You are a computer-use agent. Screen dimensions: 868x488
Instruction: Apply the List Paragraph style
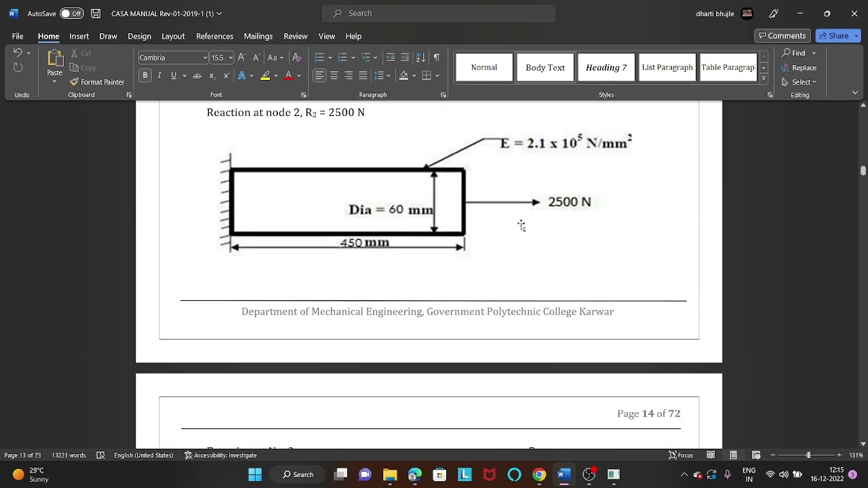click(x=667, y=68)
